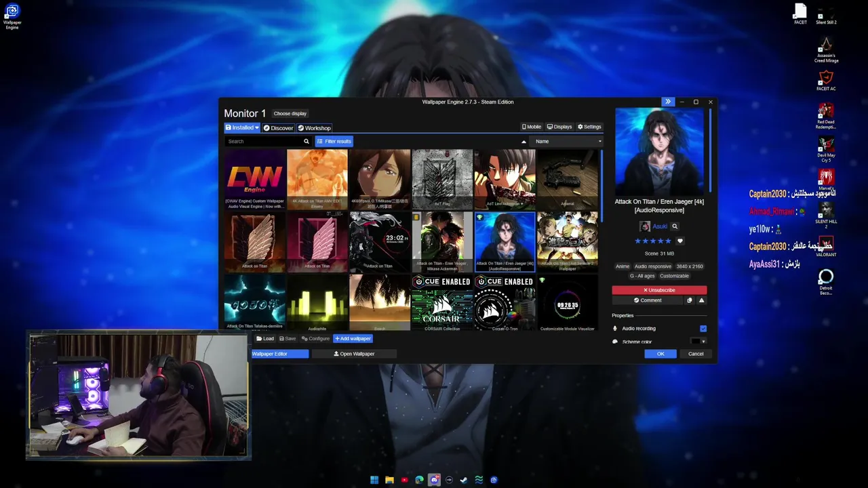Viewport: 868px width, 488px height.
Task: Open Discord from the taskbar
Action: [434, 480]
